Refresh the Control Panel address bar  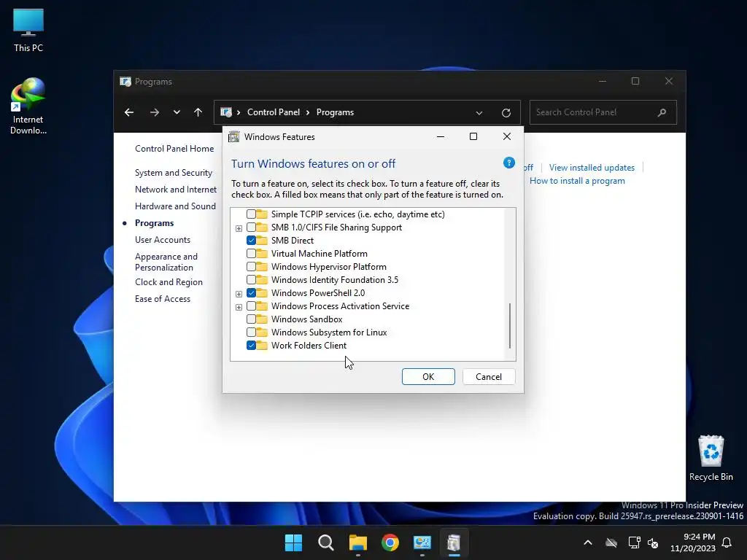pyautogui.click(x=506, y=113)
